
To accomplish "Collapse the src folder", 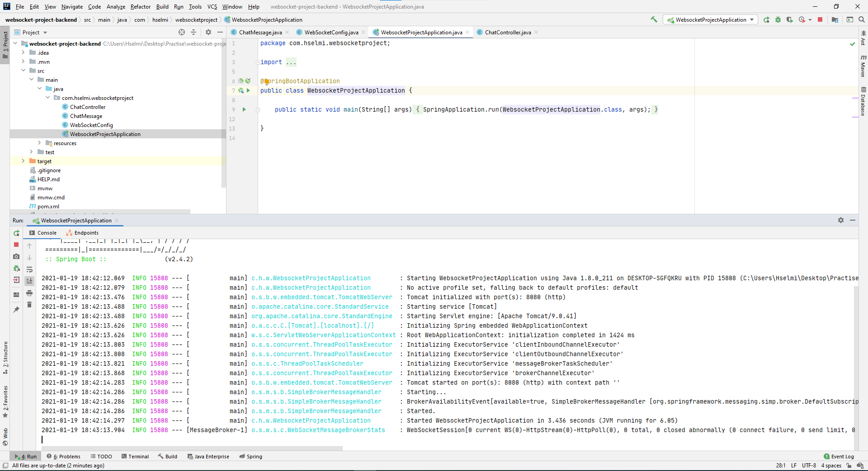I will [x=23, y=71].
